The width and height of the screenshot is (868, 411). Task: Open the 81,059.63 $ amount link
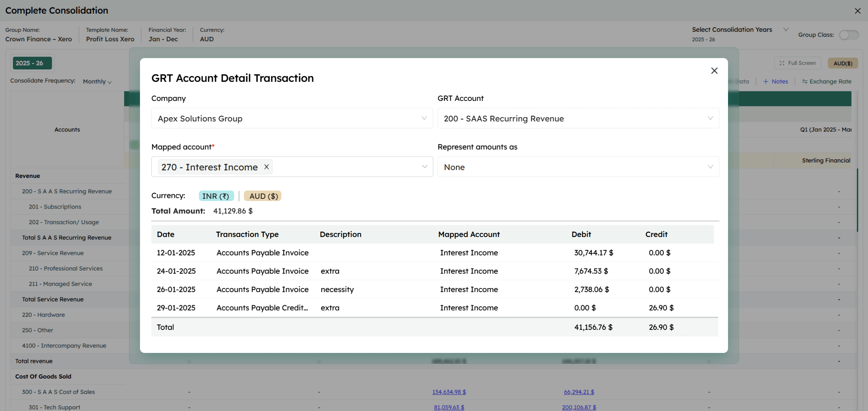click(x=449, y=407)
